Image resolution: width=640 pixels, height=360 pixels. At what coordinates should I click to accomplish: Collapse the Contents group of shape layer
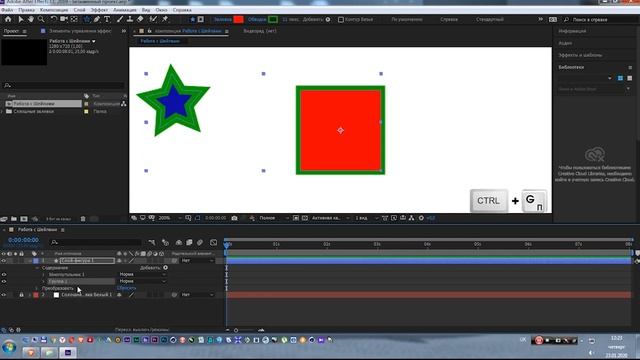pyautogui.click(x=38, y=268)
